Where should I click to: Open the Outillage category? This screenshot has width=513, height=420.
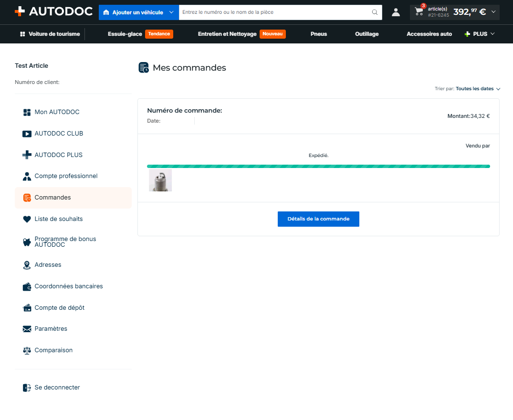[x=367, y=34]
